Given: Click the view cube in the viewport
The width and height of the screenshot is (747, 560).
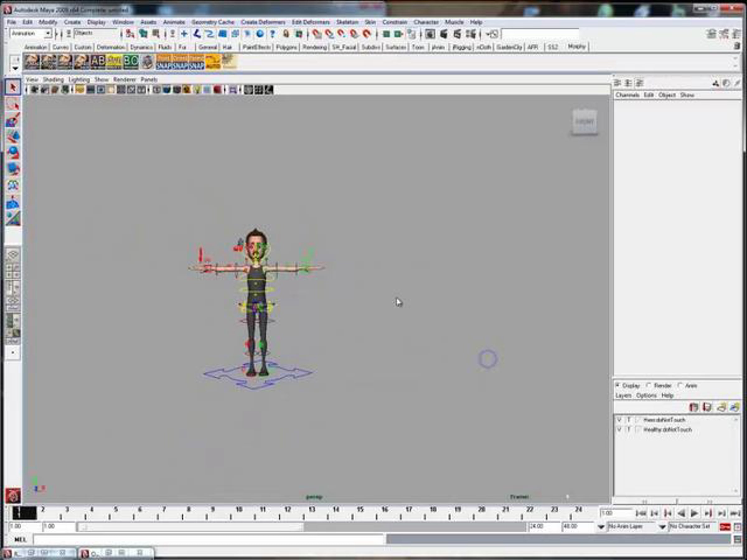Looking at the screenshot, I should pos(585,122).
